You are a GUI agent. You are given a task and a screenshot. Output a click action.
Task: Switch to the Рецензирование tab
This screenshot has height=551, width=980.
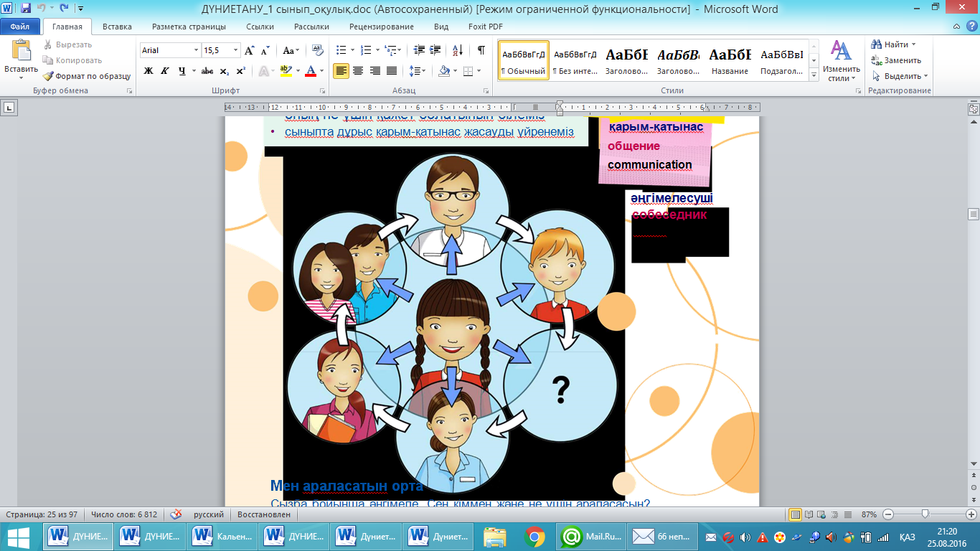pyautogui.click(x=383, y=27)
